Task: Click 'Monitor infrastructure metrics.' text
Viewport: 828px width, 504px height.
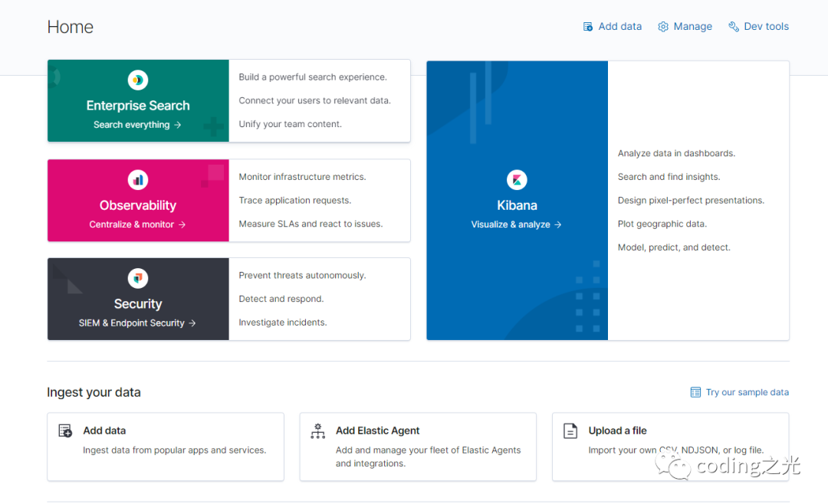Action: 302,177
